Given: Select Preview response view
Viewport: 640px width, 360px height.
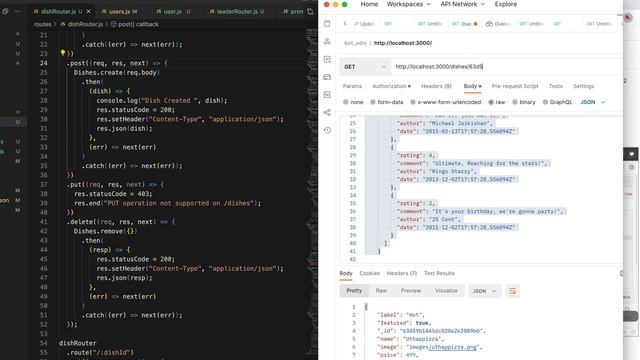Looking at the screenshot, I should (x=411, y=291).
